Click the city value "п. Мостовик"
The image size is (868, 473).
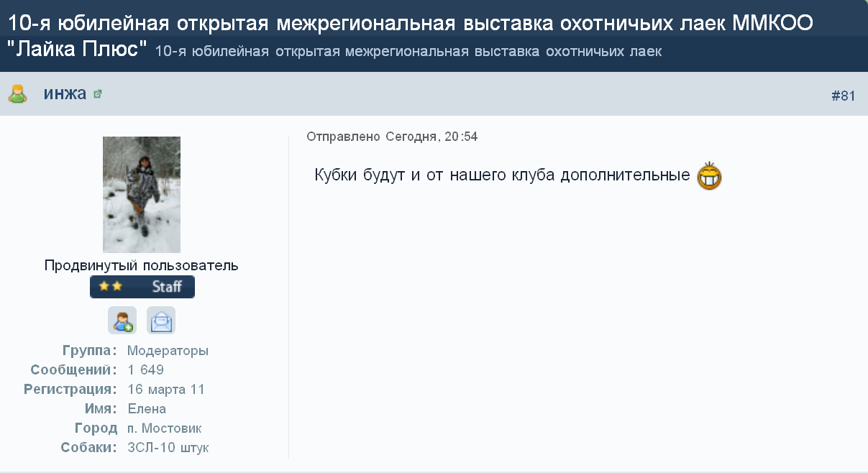[164, 428]
